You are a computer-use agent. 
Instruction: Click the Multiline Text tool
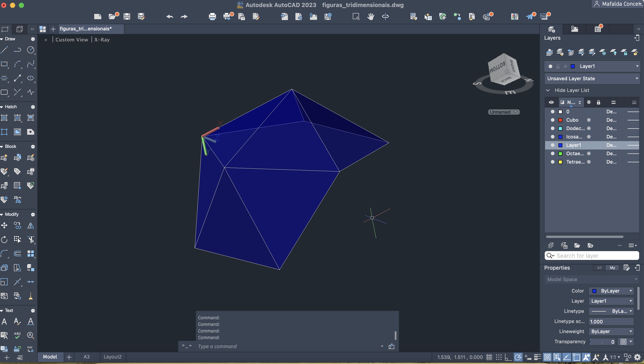coord(4,321)
